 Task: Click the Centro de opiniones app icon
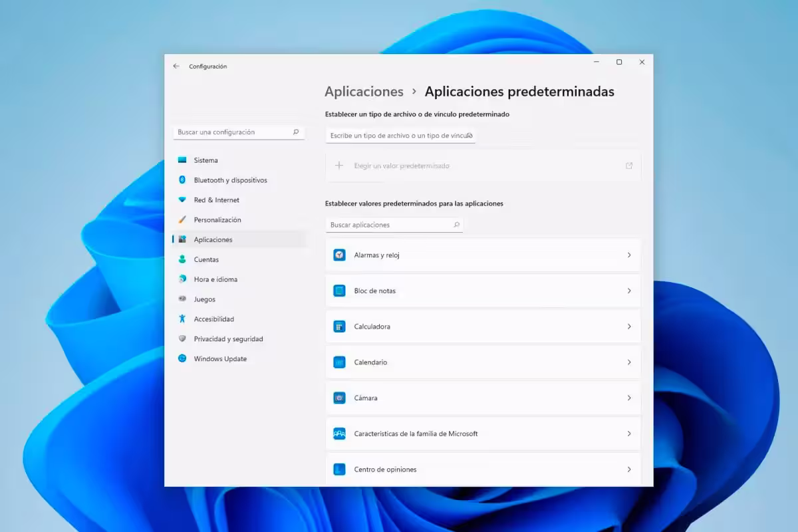339,469
